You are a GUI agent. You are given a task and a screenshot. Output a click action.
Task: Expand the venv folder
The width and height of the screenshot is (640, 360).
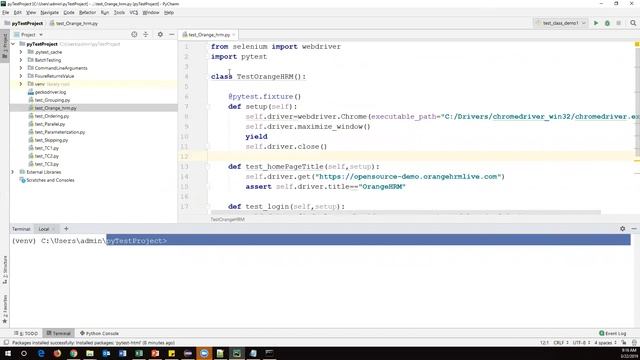coord(21,84)
